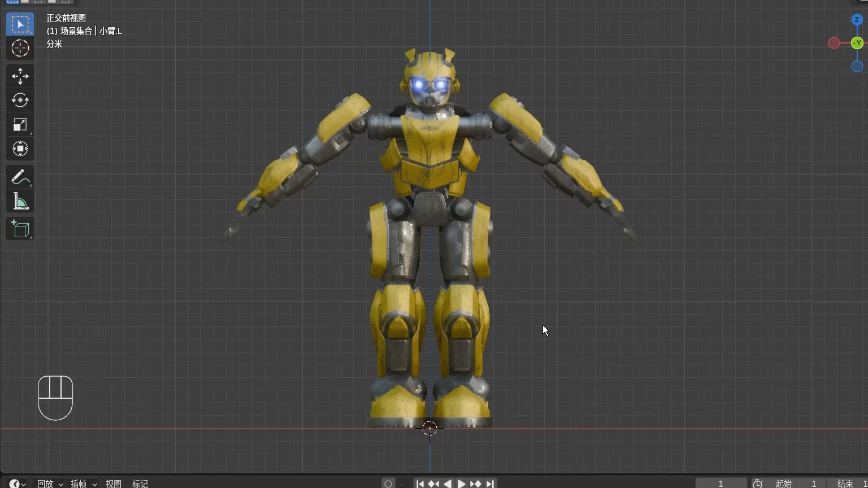Open the 视图 menu in timeline
The height and width of the screenshot is (488, 868).
point(114,483)
